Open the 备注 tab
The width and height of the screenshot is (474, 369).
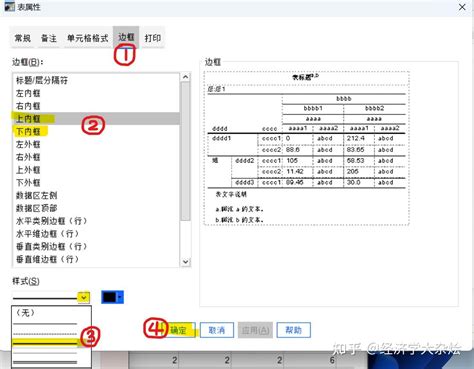pyautogui.click(x=49, y=38)
